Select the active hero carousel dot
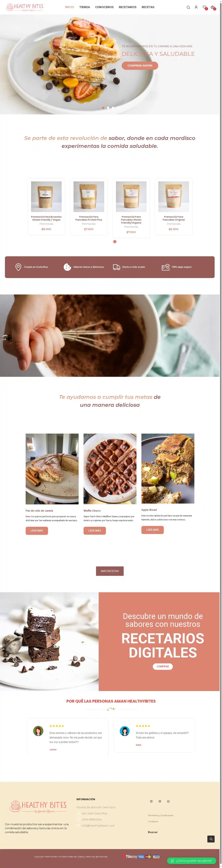222x868 pixels. coord(103,108)
